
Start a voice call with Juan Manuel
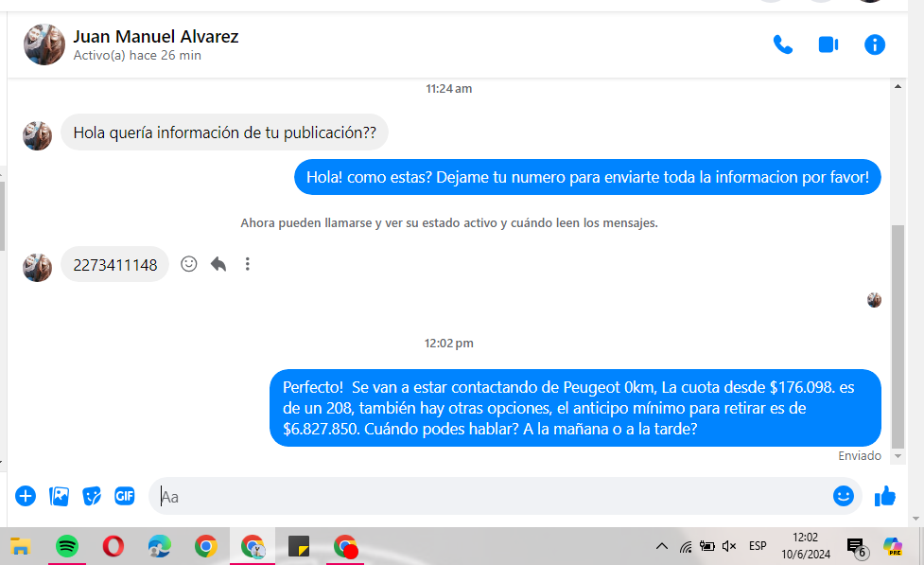(782, 44)
